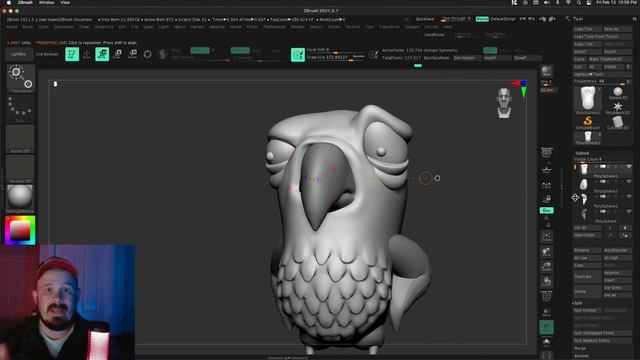Click the move-up arrow beside List All
Image resolution: width=640 pixels, height=360 pixels.
click(x=611, y=228)
